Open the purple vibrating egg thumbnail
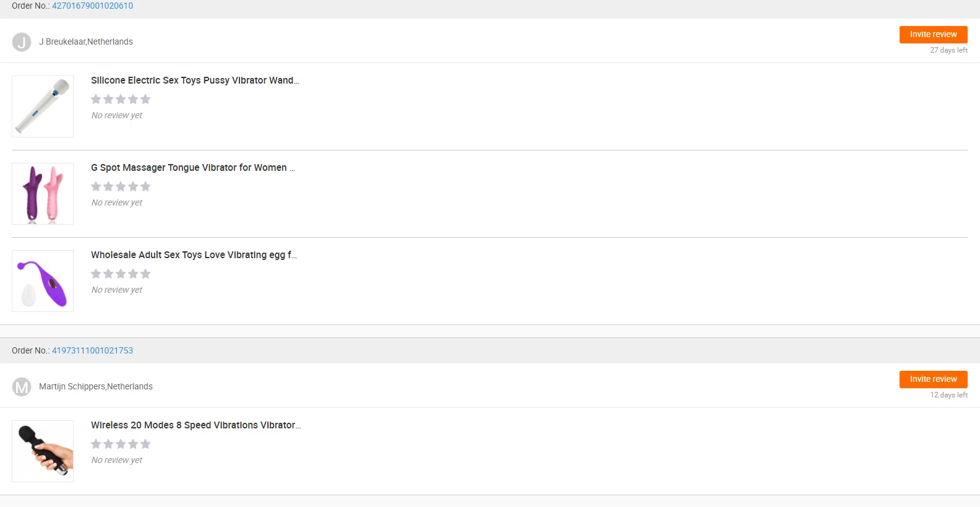 [43, 281]
